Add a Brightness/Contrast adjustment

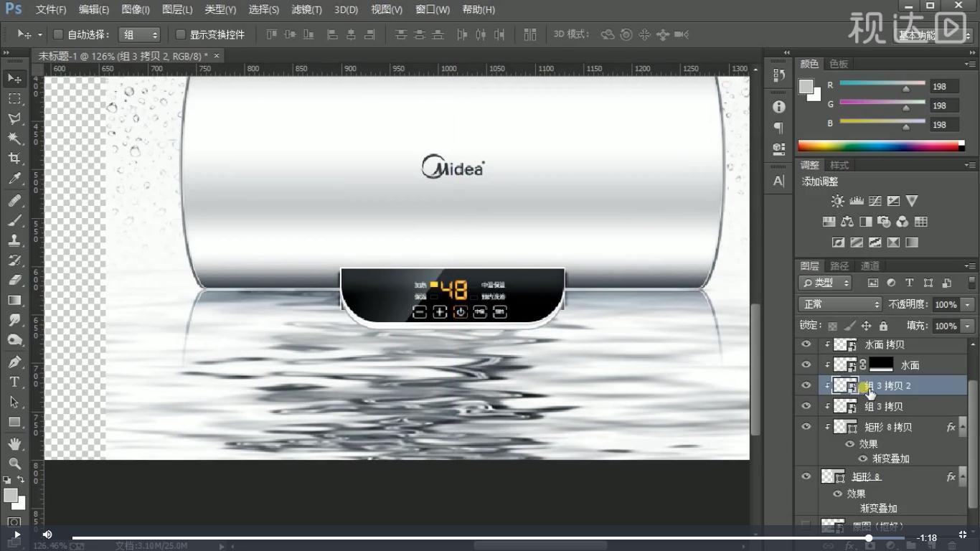837,201
